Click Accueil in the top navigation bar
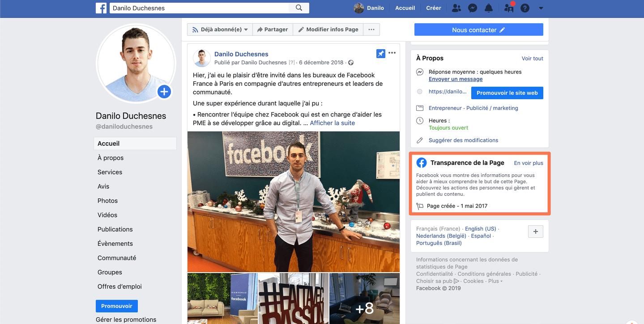 405,8
